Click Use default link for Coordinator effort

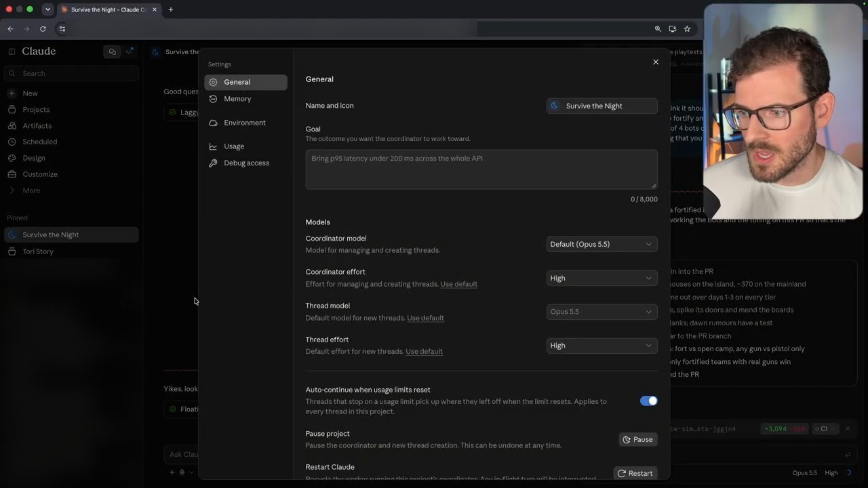click(x=459, y=284)
